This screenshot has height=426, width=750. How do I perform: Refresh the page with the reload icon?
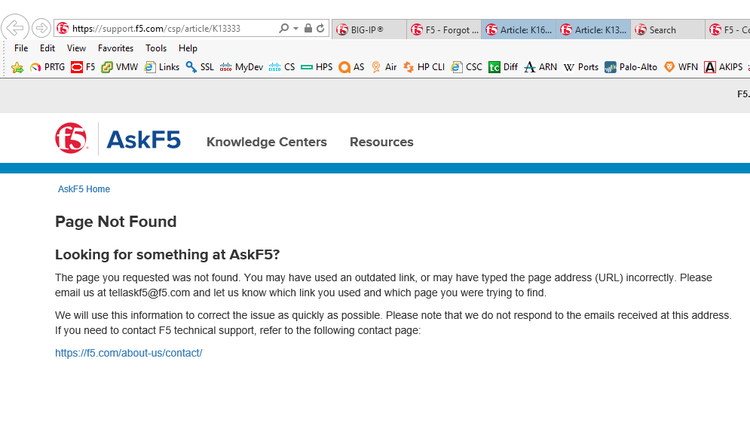pyautogui.click(x=320, y=28)
